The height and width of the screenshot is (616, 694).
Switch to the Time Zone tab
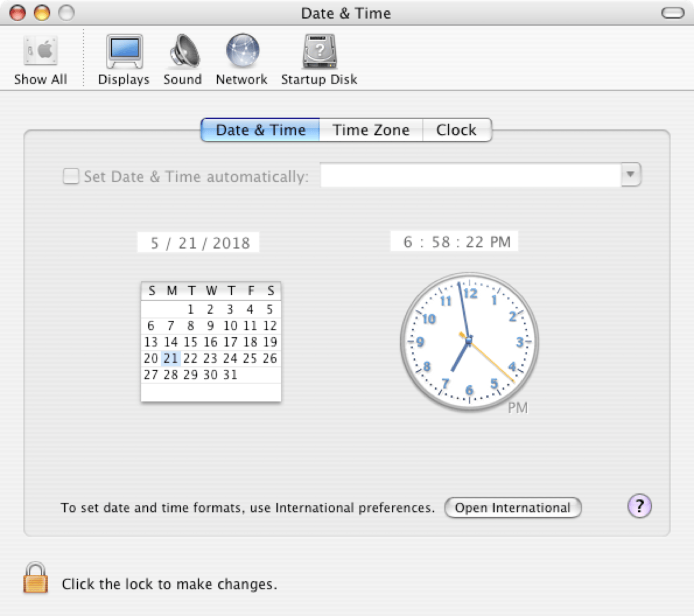click(371, 130)
